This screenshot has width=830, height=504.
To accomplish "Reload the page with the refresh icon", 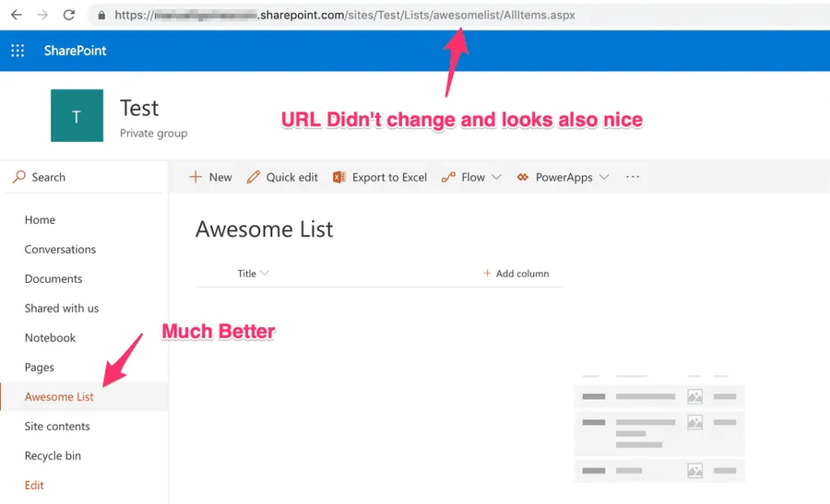I will [x=68, y=15].
